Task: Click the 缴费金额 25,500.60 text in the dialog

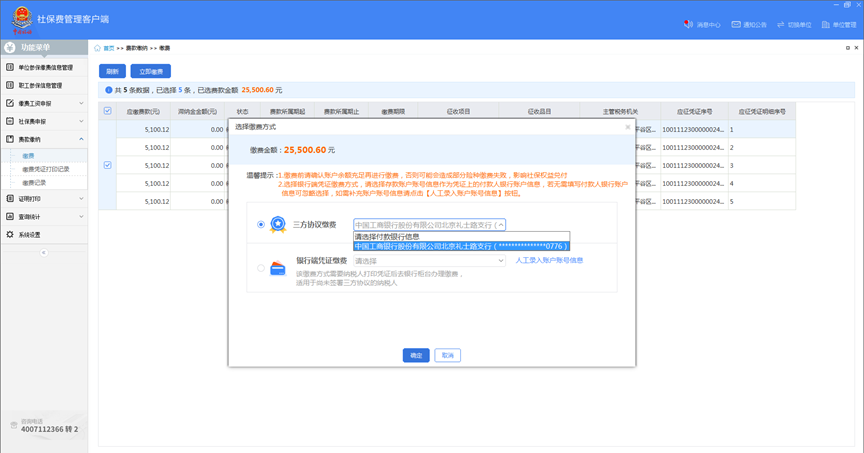Action: [x=292, y=150]
